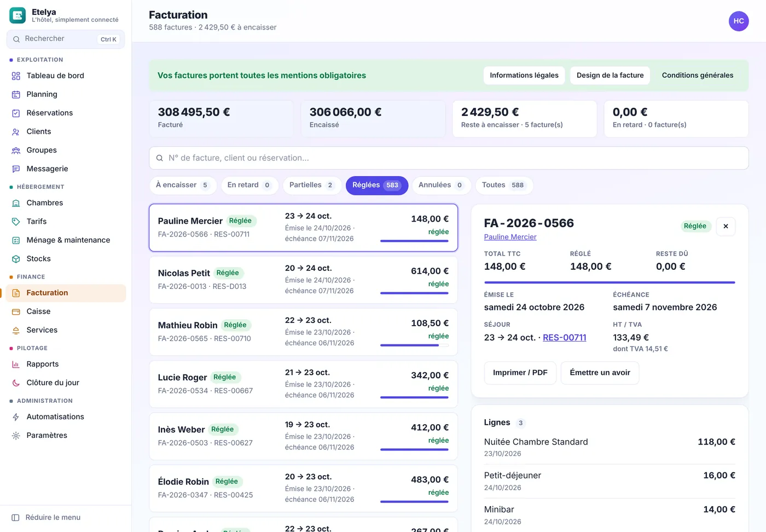Click Émettre un avoir button

(600, 373)
